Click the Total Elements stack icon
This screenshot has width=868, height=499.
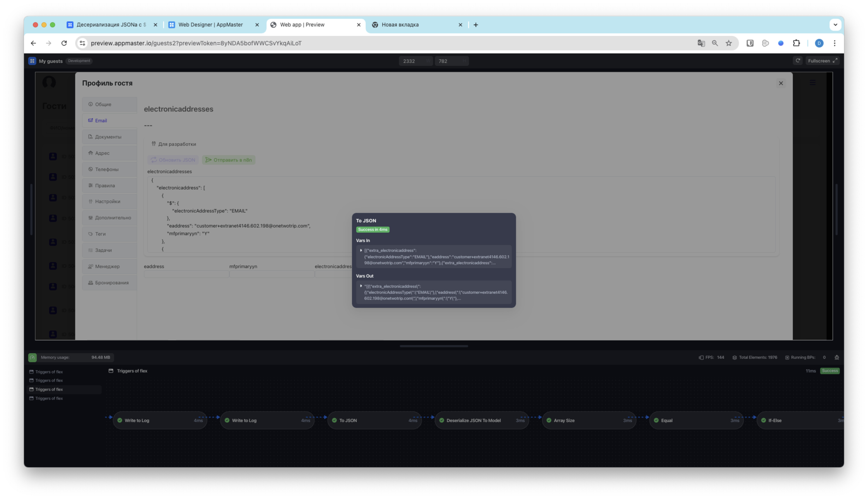coord(734,357)
